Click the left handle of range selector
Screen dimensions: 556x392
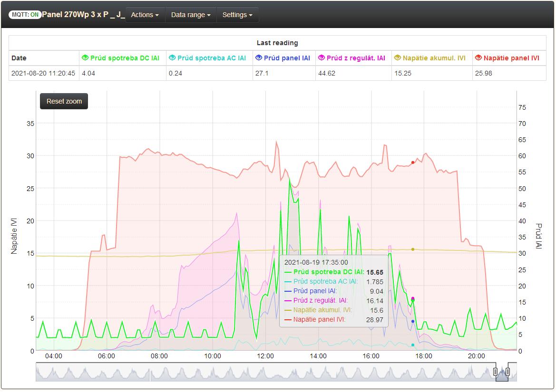pyautogui.click(x=496, y=372)
